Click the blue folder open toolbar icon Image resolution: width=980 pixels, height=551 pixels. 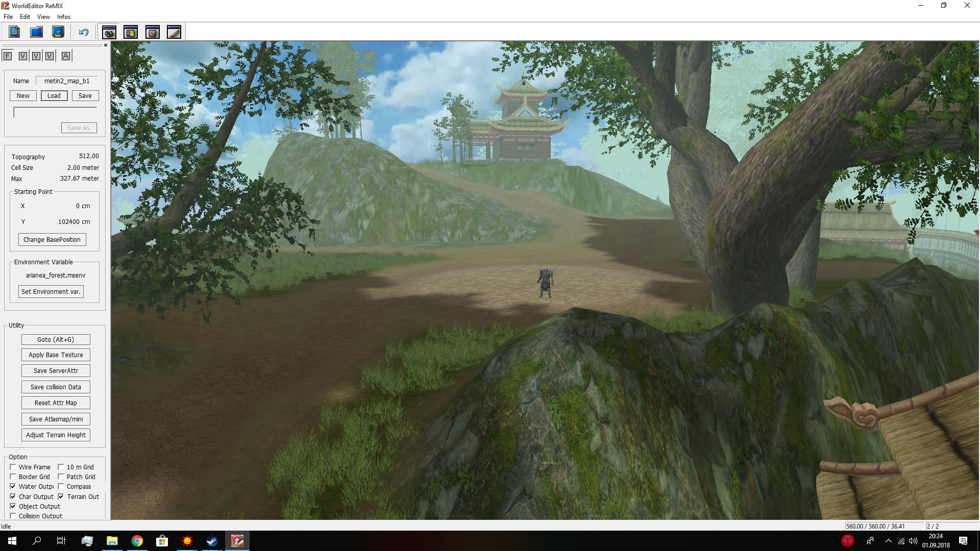click(x=36, y=32)
